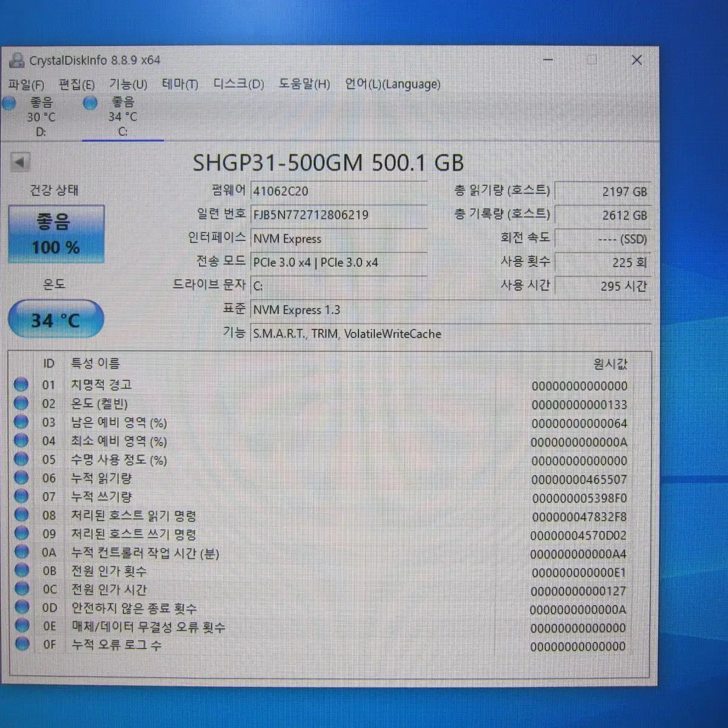
Task: Click status dot for attribute 04 최소 예비 영역
Action: click(21, 440)
